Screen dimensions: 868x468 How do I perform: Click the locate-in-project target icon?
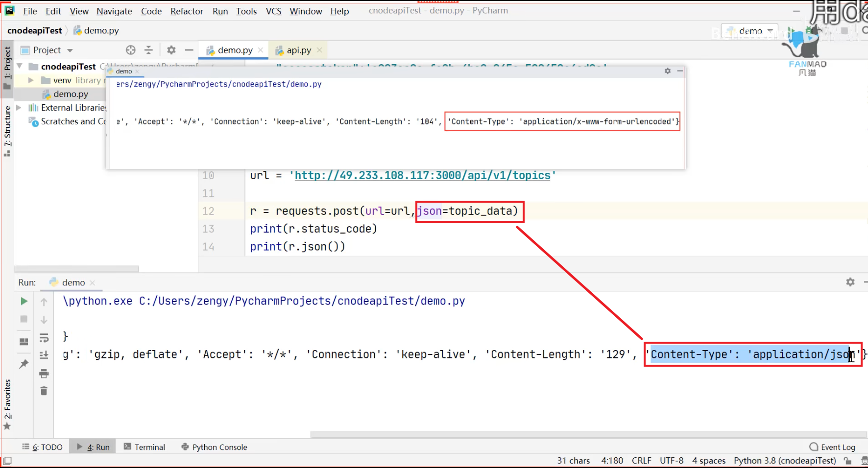pyautogui.click(x=130, y=50)
